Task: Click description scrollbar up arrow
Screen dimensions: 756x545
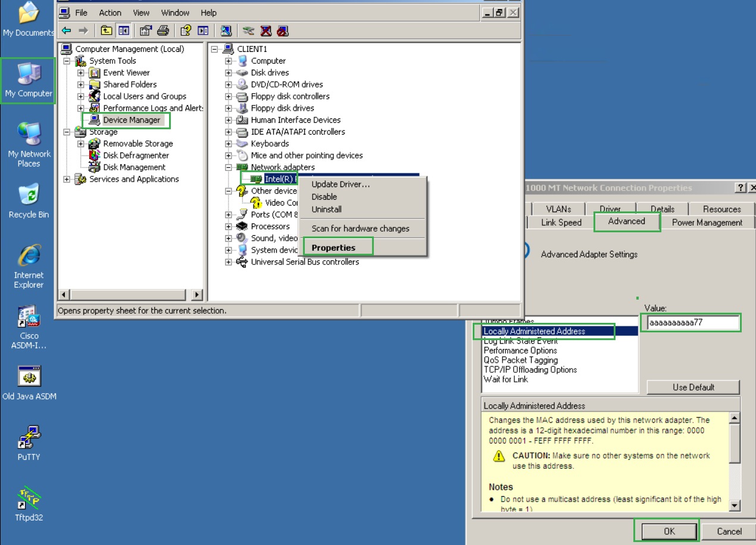Action: pyautogui.click(x=735, y=418)
